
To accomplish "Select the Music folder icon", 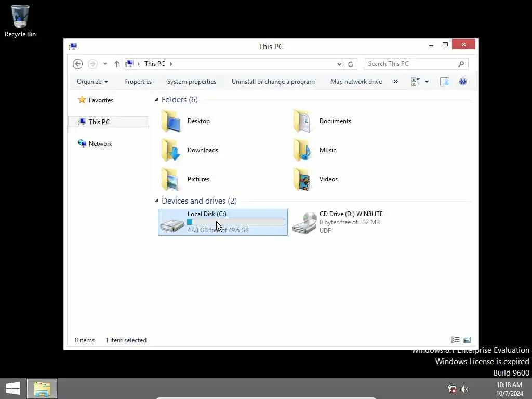I will (302, 150).
